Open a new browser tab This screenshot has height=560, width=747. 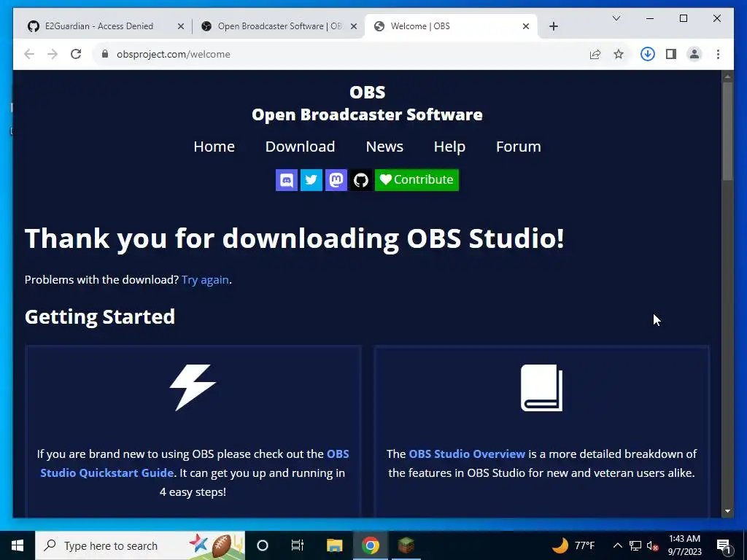click(554, 26)
